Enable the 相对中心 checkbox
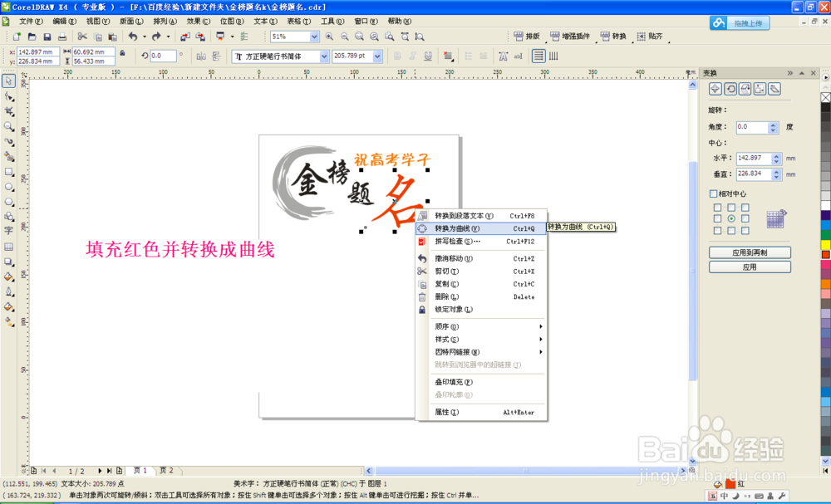 tap(713, 193)
